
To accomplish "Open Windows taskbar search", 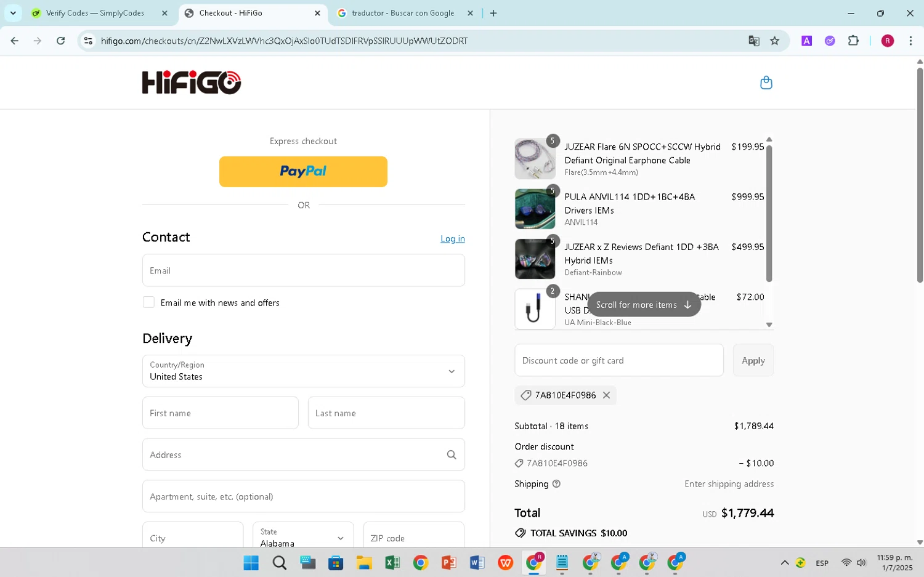I will point(280,563).
